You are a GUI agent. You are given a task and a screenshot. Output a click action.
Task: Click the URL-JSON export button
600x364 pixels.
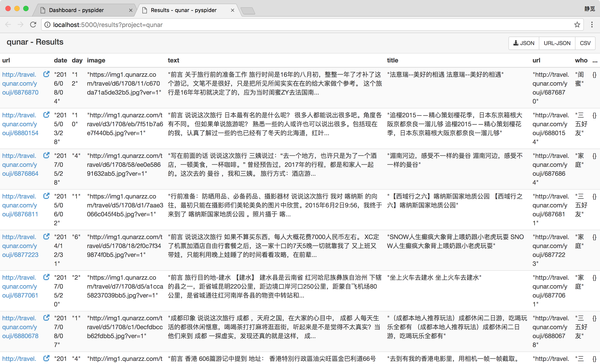pyautogui.click(x=557, y=43)
